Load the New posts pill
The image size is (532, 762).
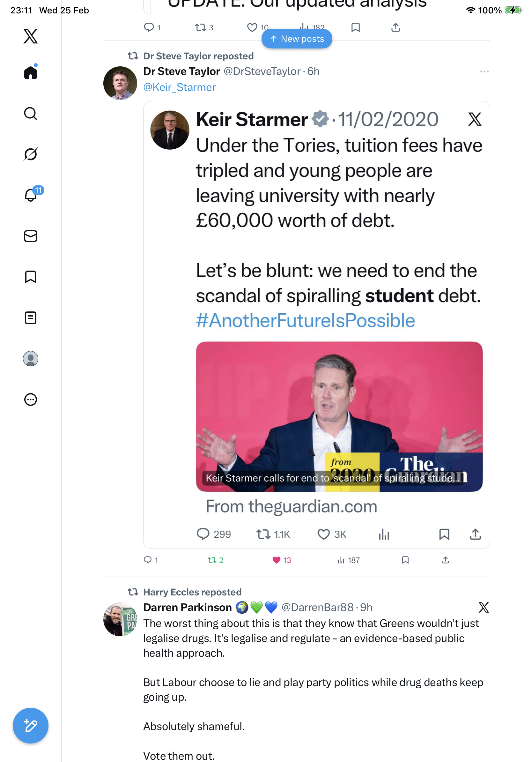coord(297,39)
